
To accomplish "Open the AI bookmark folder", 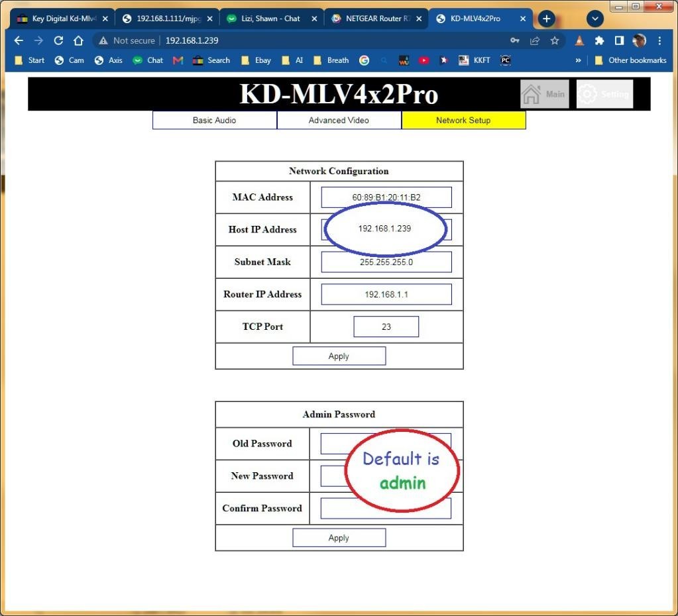I will coord(292,60).
